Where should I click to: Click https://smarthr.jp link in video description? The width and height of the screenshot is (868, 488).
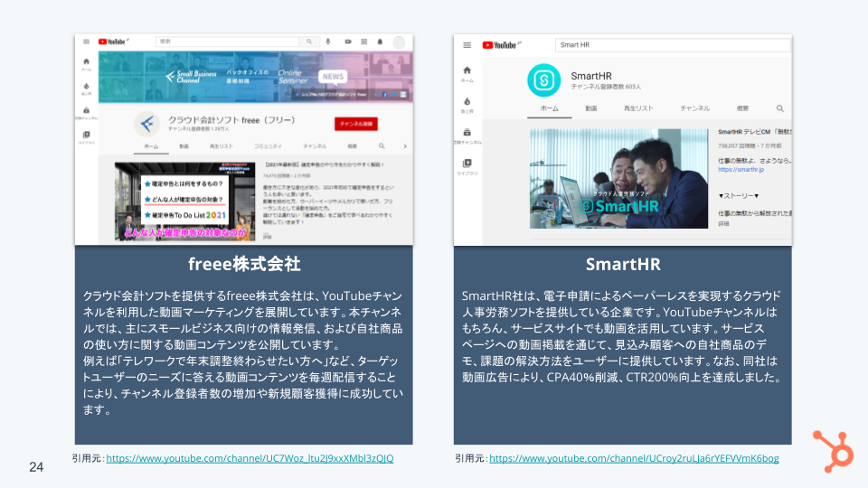point(741,170)
